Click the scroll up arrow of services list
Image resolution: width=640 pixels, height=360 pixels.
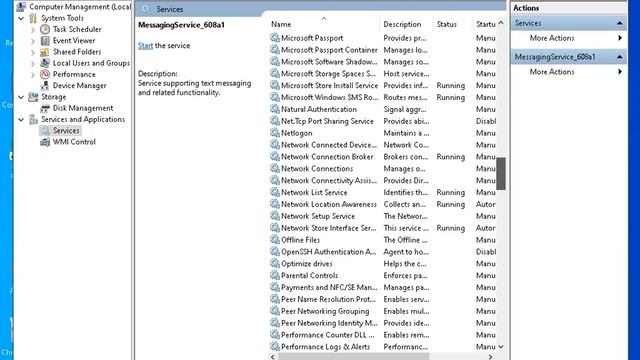[x=501, y=24]
